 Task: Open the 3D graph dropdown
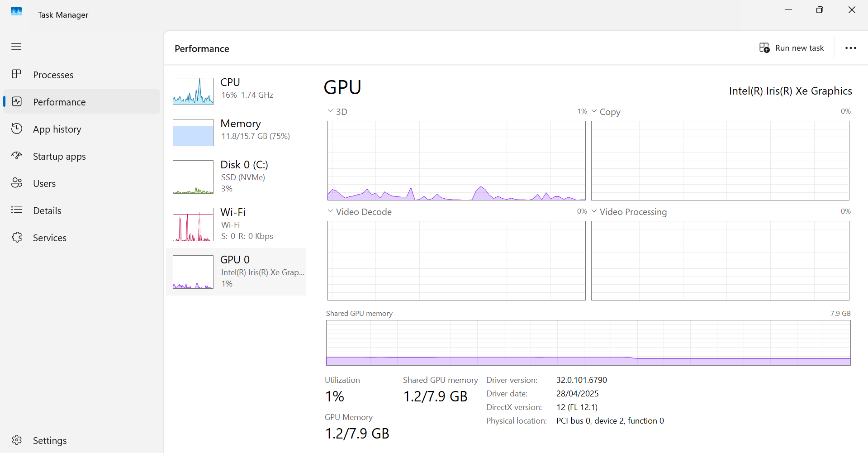point(331,111)
